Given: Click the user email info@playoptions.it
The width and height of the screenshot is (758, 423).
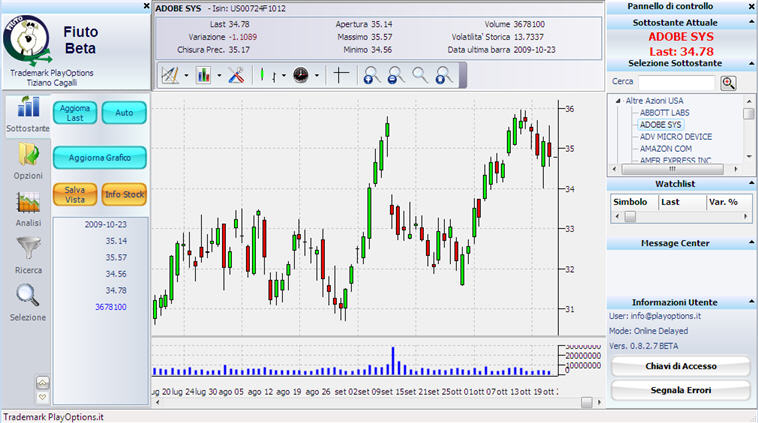Looking at the screenshot, I should (666, 316).
